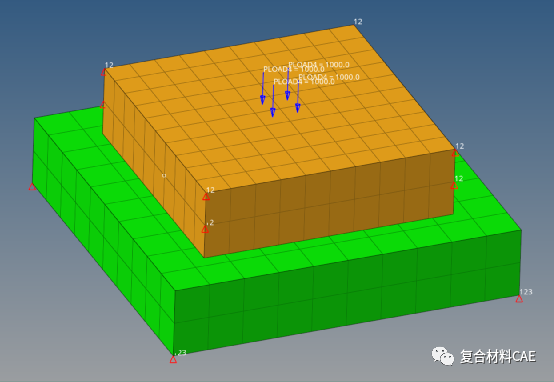Select unlabeled constraint triangle below orange block's upper-left 12 marker

coord(103,105)
